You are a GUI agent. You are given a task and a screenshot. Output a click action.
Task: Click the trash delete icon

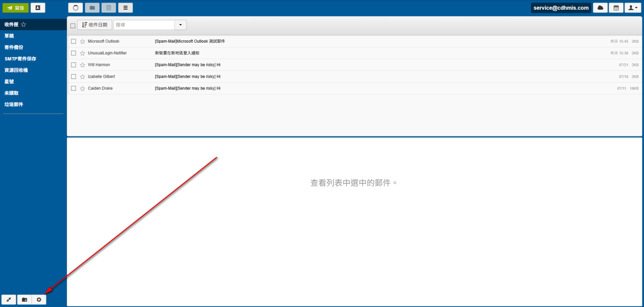[109, 8]
